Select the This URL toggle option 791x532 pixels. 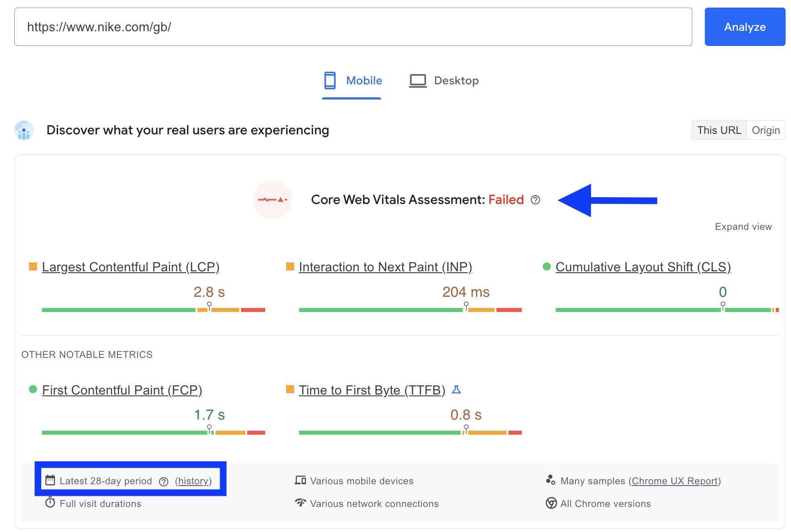(x=719, y=130)
